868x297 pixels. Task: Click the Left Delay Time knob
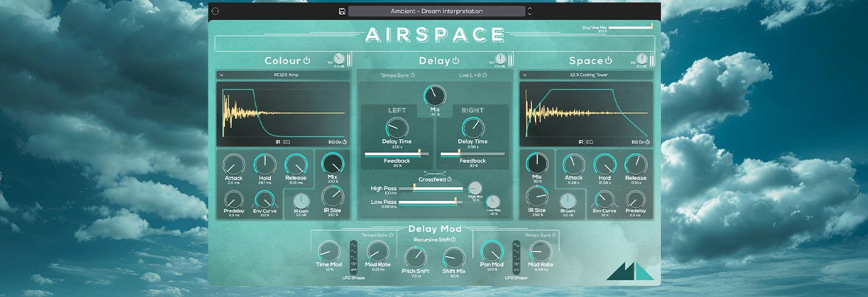(x=397, y=128)
